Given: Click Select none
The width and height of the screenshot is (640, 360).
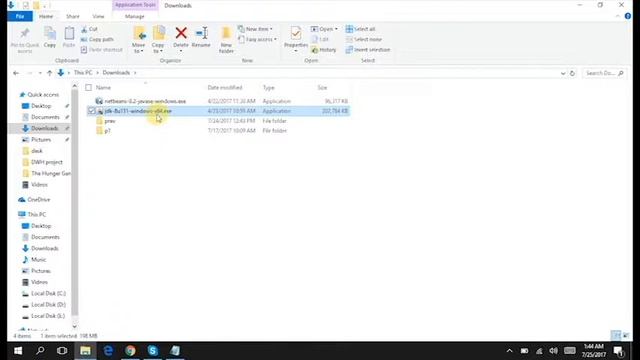Looking at the screenshot, I should click(364, 40).
